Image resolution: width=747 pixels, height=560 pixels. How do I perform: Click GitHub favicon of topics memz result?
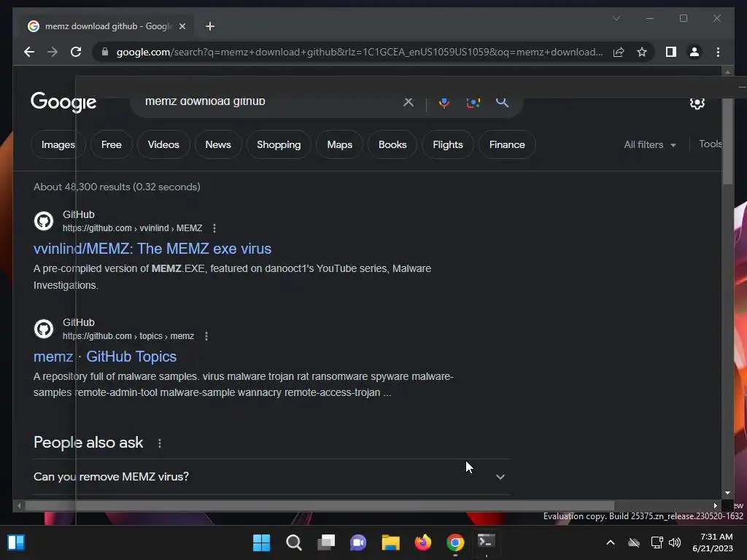[x=44, y=329]
